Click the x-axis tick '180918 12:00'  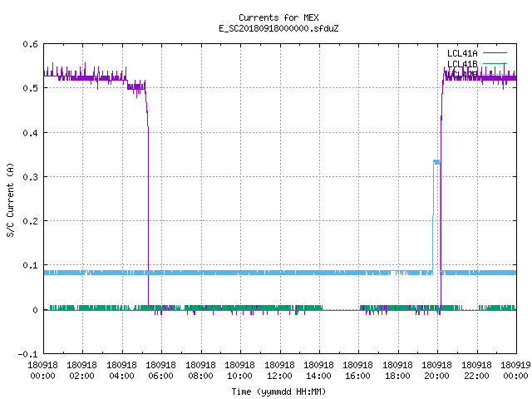(x=279, y=371)
